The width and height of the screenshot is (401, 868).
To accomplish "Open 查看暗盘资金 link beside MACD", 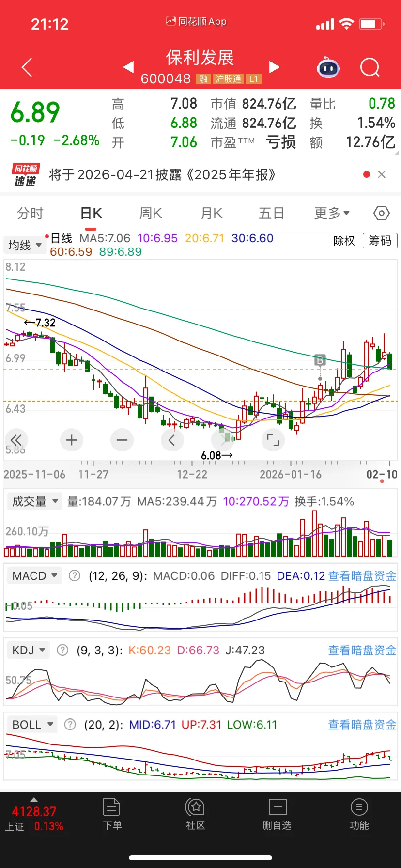I will coord(362,575).
